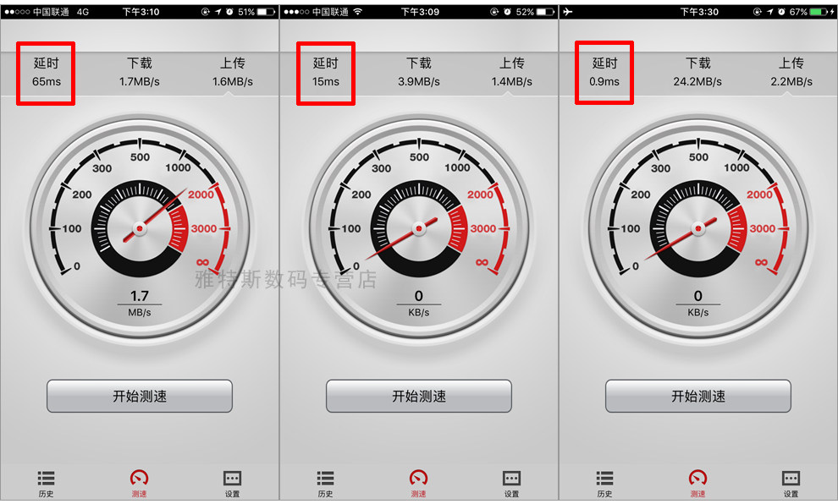Tap 开始测速 on the 24.2MB/s download screen
The image size is (838, 504).
tap(698, 396)
